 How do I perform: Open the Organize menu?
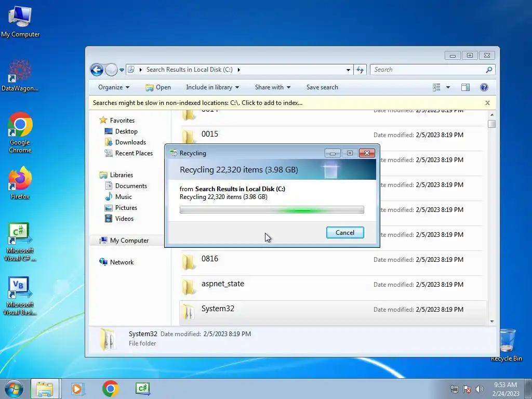point(114,87)
